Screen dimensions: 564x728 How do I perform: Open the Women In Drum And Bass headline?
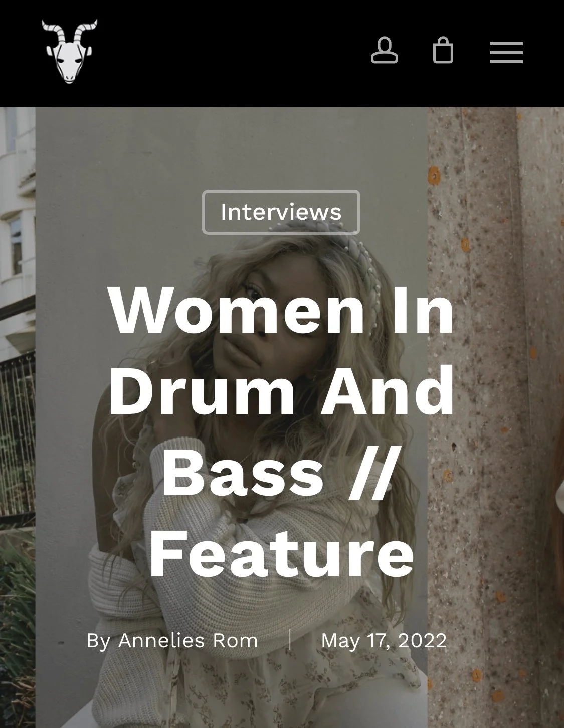pos(281,432)
